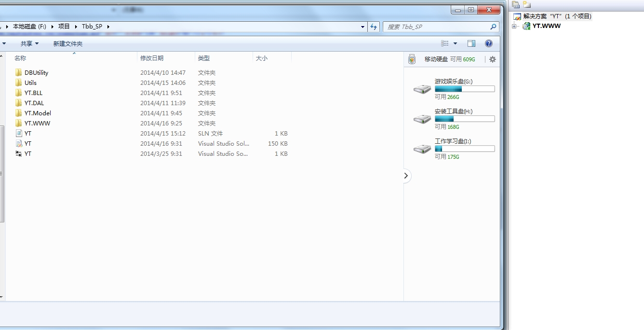Screen dimensions: 644x330
Task: Expand the arrow after 本地磁盘 (F:) in path
Action: pyautogui.click(x=52, y=27)
